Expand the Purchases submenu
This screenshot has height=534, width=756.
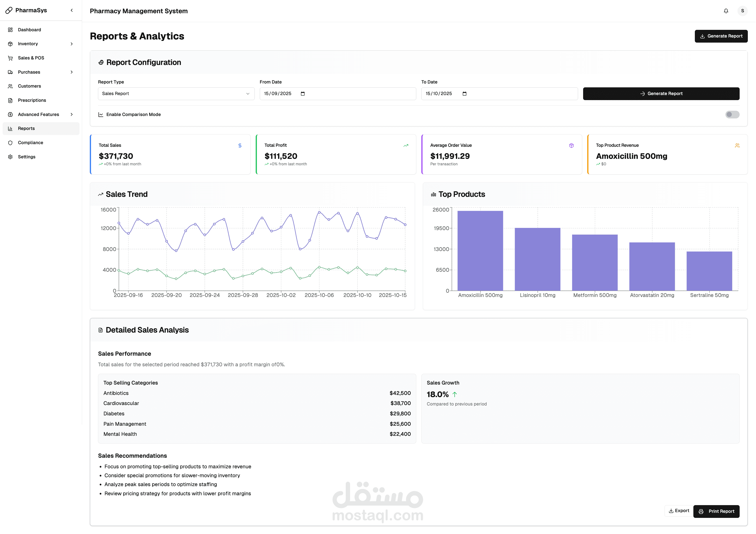pos(41,72)
